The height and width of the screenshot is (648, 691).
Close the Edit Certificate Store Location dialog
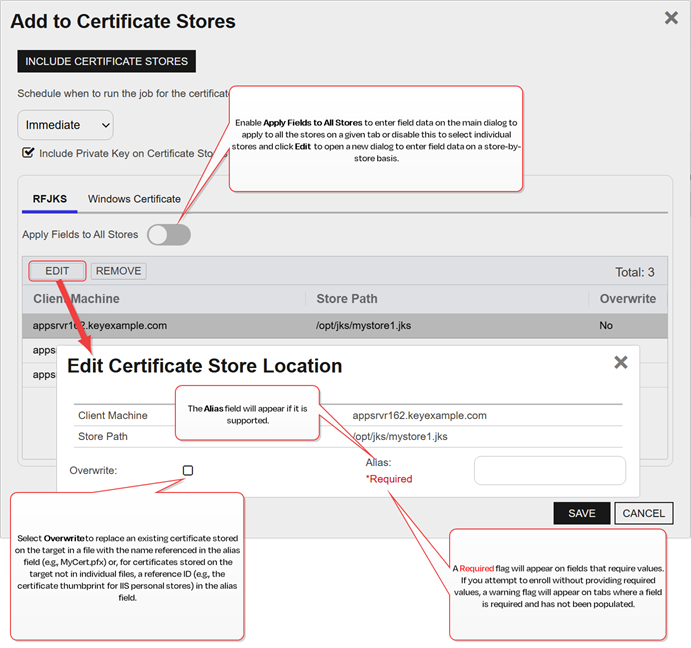(620, 363)
